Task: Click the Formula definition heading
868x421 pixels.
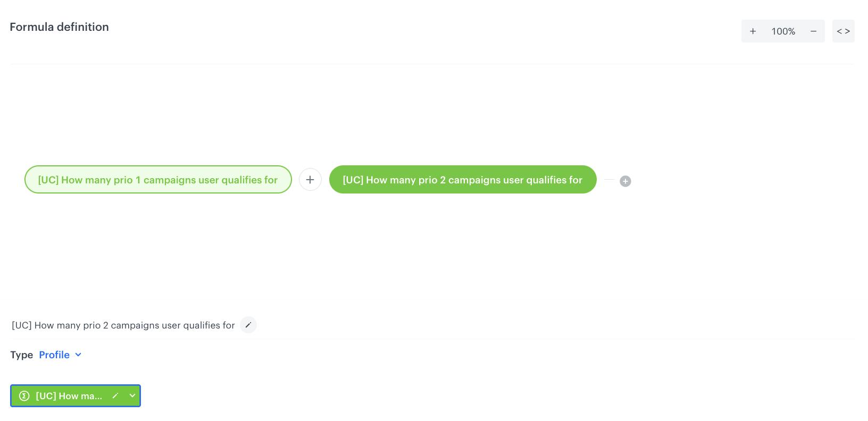Action: [x=59, y=27]
